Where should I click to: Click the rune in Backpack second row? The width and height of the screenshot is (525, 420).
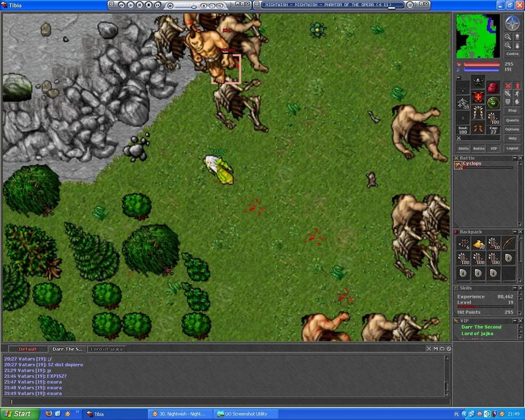click(509, 258)
